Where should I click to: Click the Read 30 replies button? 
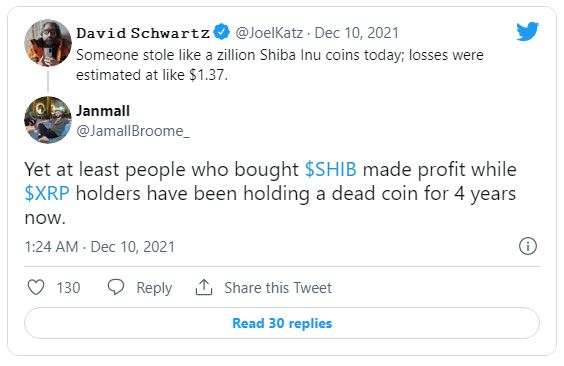click(x=282, y=323)
